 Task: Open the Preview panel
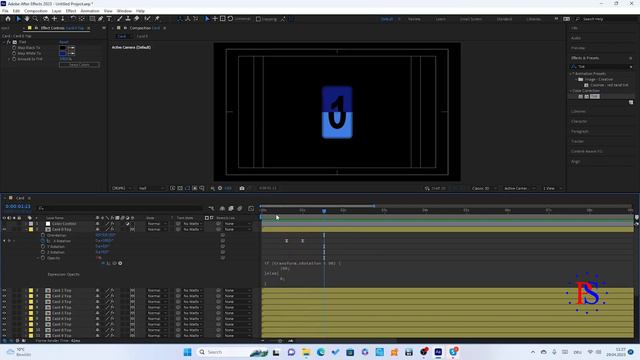coord(578,48)
